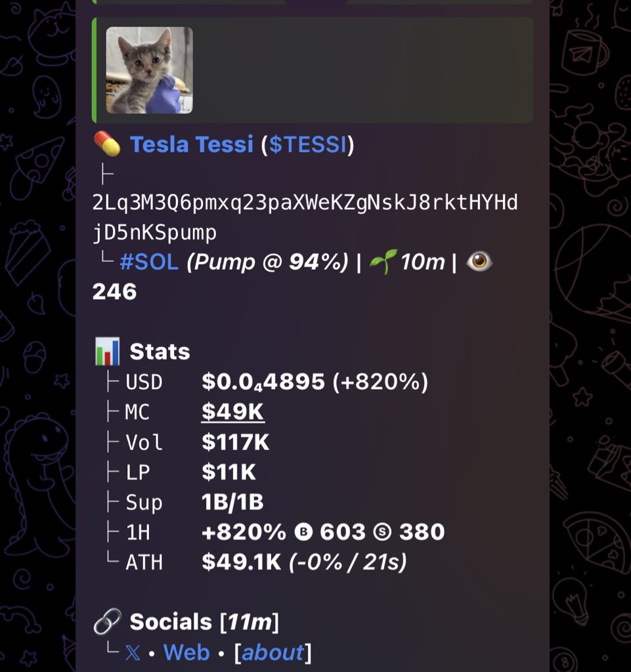Open the Tesla Tessi token link
This screenshot has height=672, width=631.
pos(191,144)
